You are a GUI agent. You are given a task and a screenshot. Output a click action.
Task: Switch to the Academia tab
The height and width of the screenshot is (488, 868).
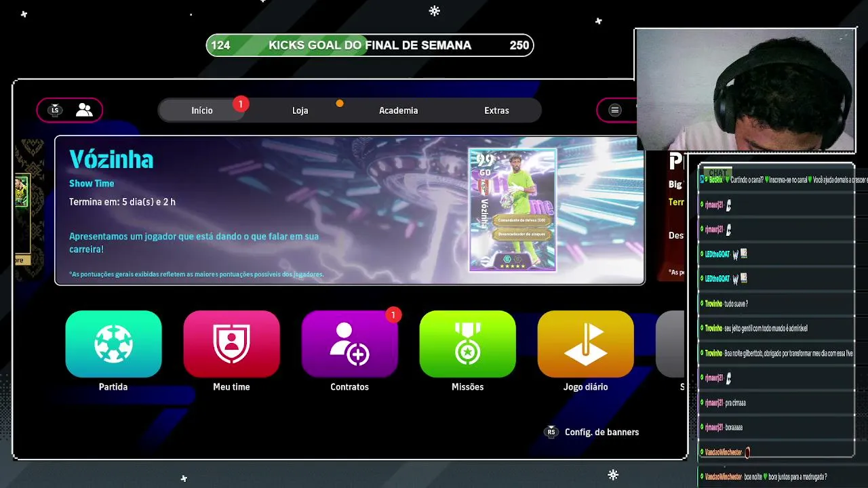coord(398,110)
